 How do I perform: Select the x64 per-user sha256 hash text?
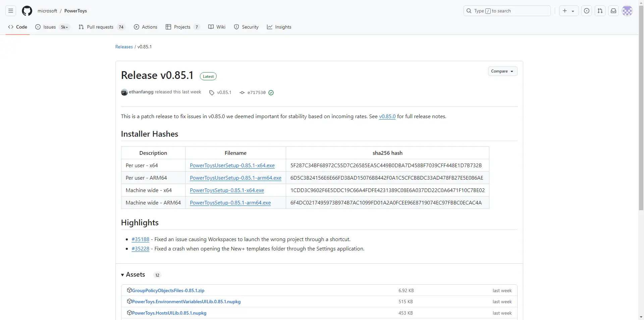click(x=386, y=165)
